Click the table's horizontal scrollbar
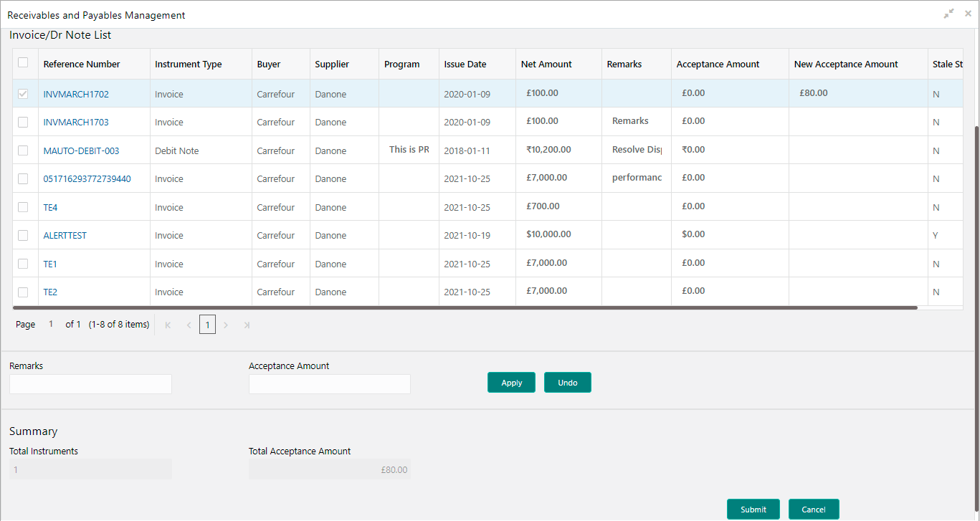Image resolution: width=980 pixels, height=521 pixels. click(465, 307)
